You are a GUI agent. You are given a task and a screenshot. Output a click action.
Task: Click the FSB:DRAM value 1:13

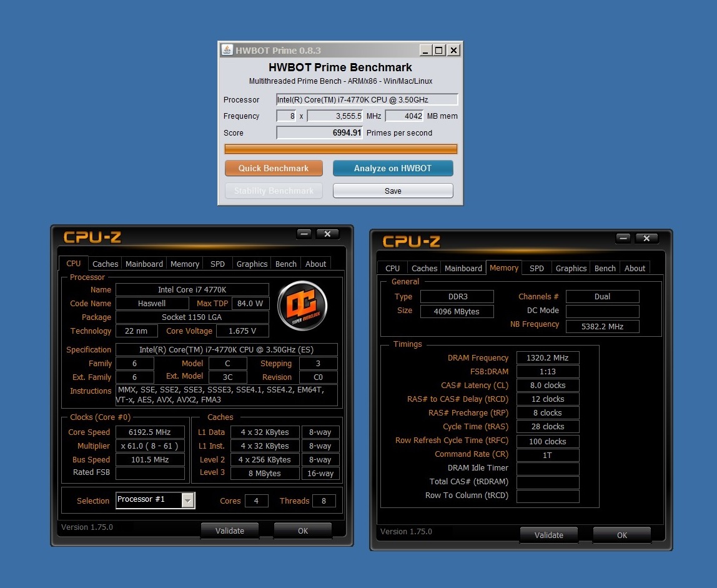tap(547, 372)
